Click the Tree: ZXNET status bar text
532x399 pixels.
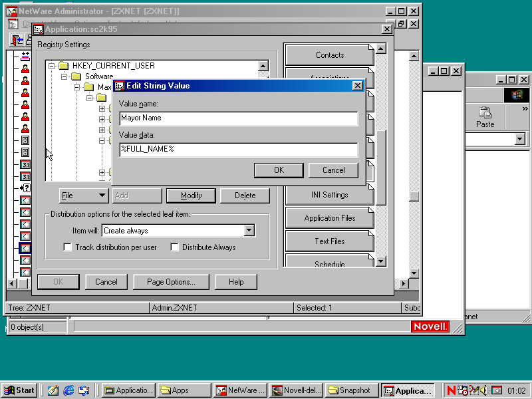[x=29, y=308]
